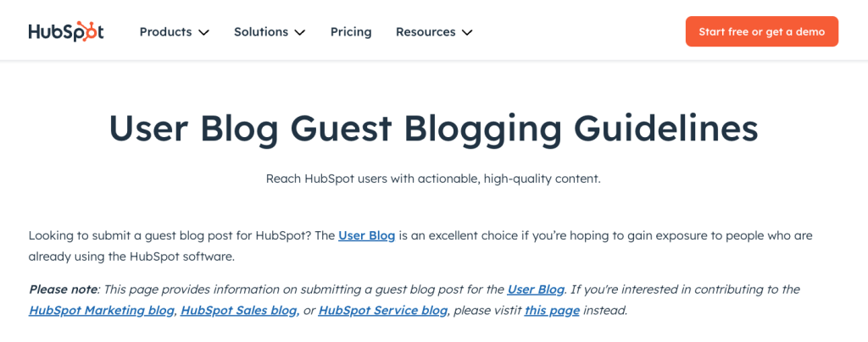Click the "Looking to submit" paragraph opening
This screenshot has width=868, height=342.
point(85,235)
